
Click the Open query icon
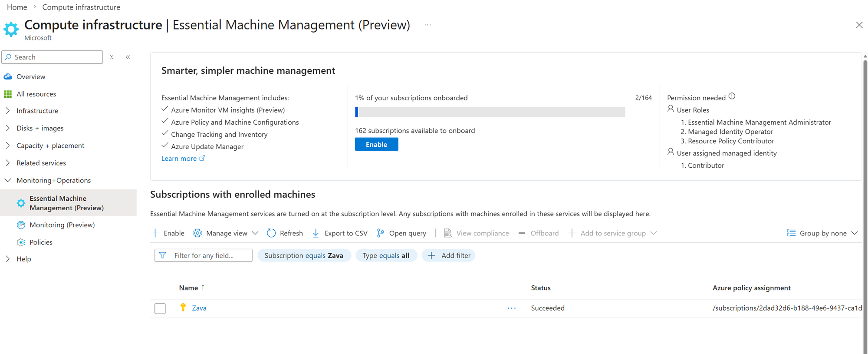[380, 233]
